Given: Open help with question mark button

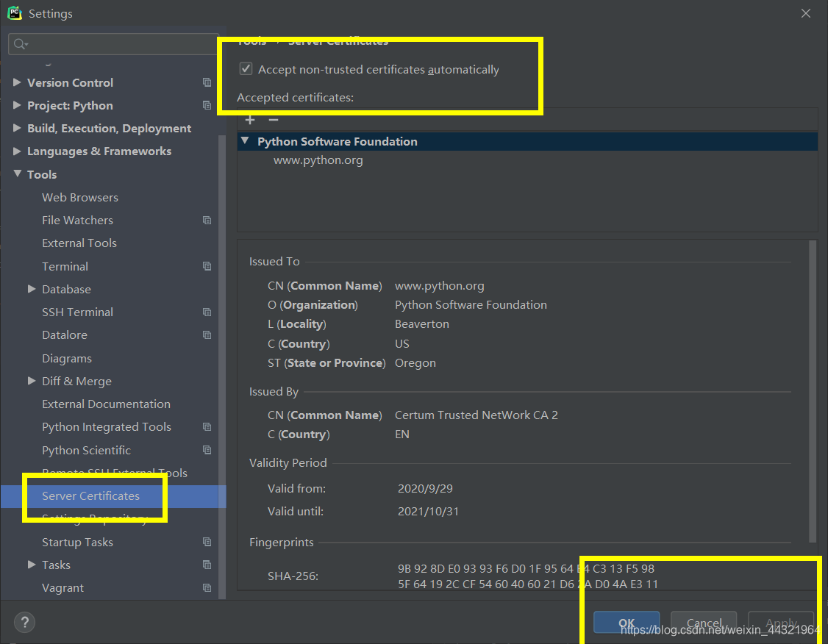Looking at the screenshot, I should click(24, 623).
